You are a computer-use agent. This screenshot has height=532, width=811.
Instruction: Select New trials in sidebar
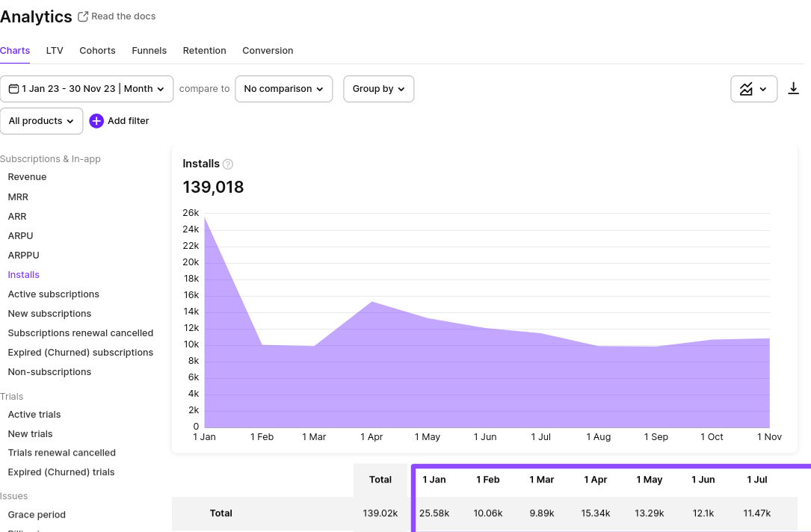click(30, 434)
